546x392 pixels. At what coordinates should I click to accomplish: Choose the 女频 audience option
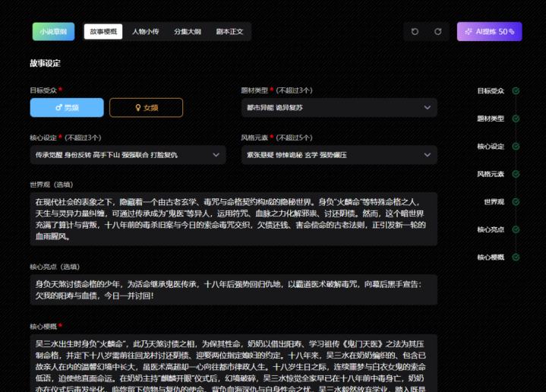(146, 108)
